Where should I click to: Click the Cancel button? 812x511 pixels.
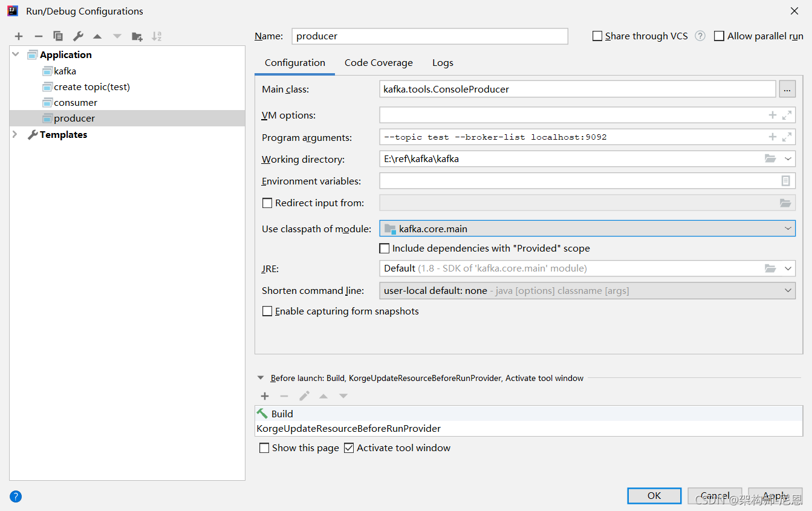click(x=715, y=495)
